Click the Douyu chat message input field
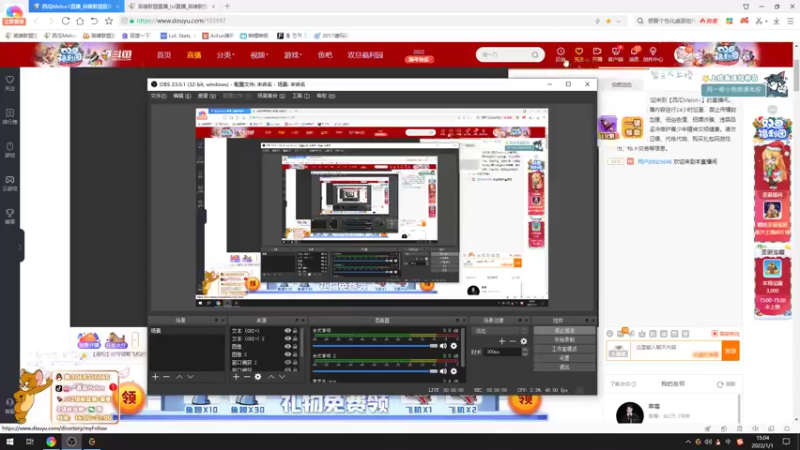The image size is (800, 450). pyautogui.click(x=676, y=351)
